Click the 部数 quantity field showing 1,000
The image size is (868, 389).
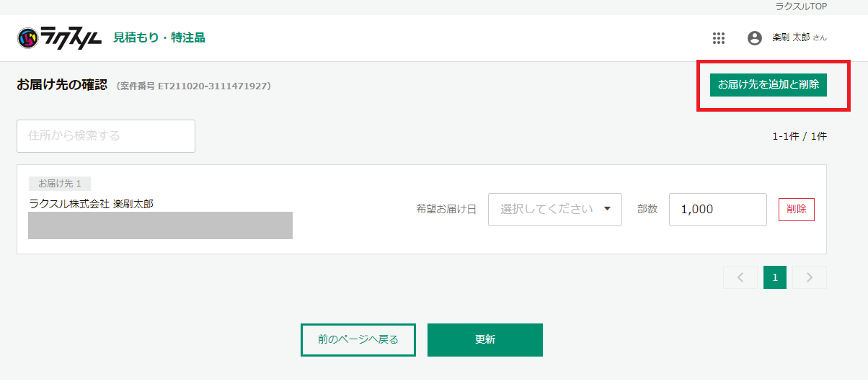[717, 210]
